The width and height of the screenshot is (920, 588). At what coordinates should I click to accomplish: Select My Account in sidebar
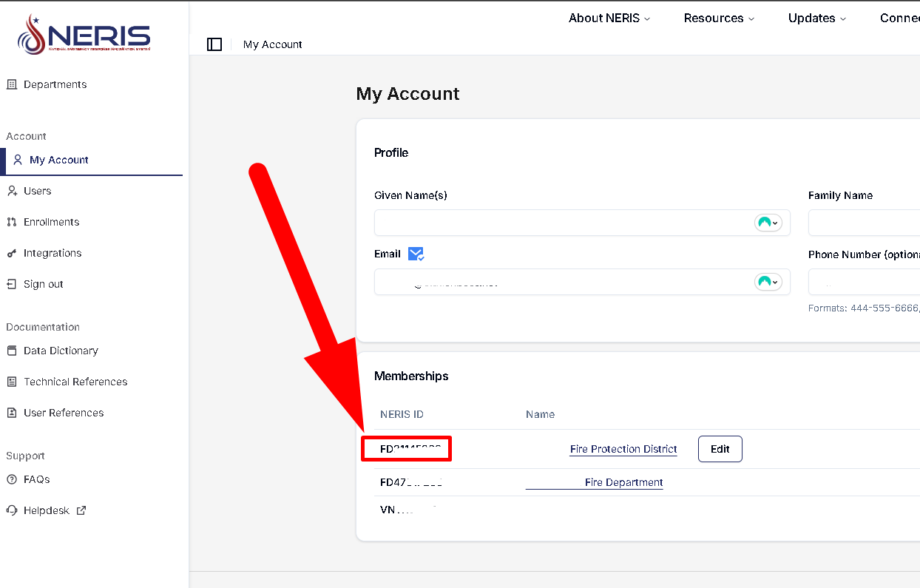click(x=58, y=160)
